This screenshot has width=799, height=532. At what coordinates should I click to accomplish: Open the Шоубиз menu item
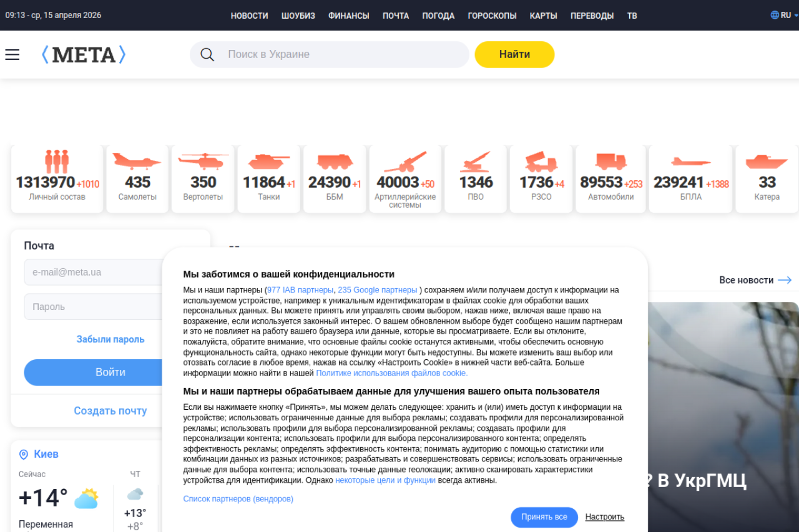pyautogui.click(x=298, y=16)
